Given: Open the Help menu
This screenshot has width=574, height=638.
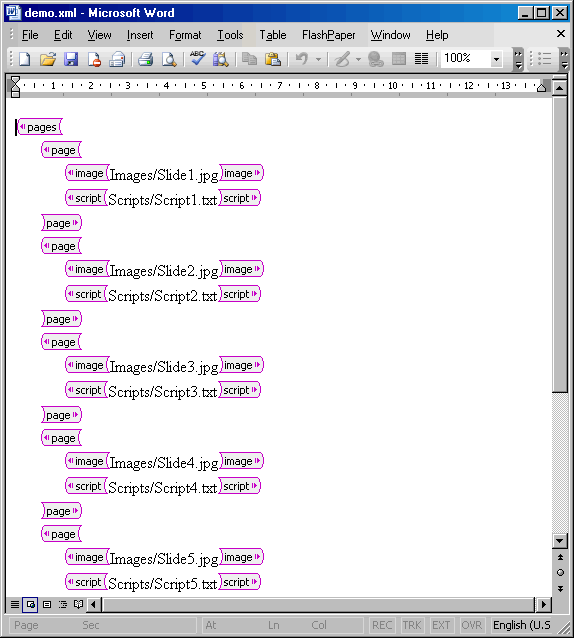Looking at the screenshot, I should click(437, 35).
